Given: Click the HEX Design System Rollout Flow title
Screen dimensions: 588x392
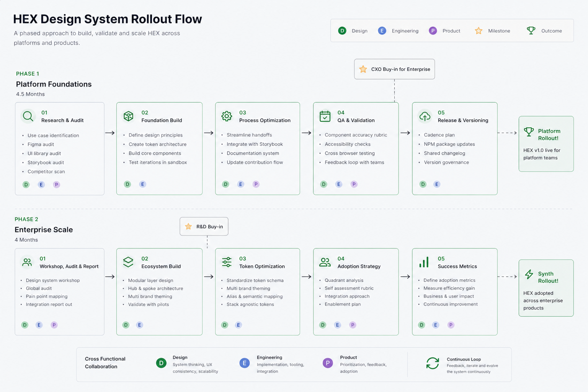Looking at the screenshot, I should click(x=108, y=19).
